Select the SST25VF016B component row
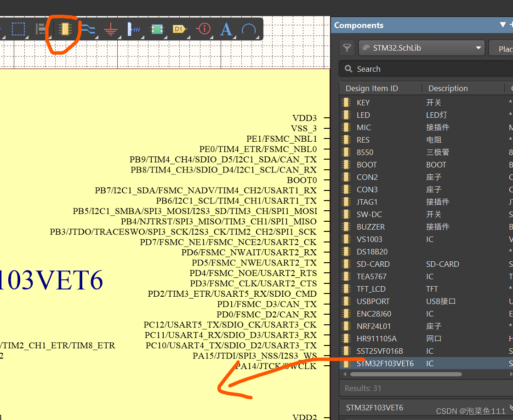Screen dimensions: 513x420 click(x=426, y=351)
